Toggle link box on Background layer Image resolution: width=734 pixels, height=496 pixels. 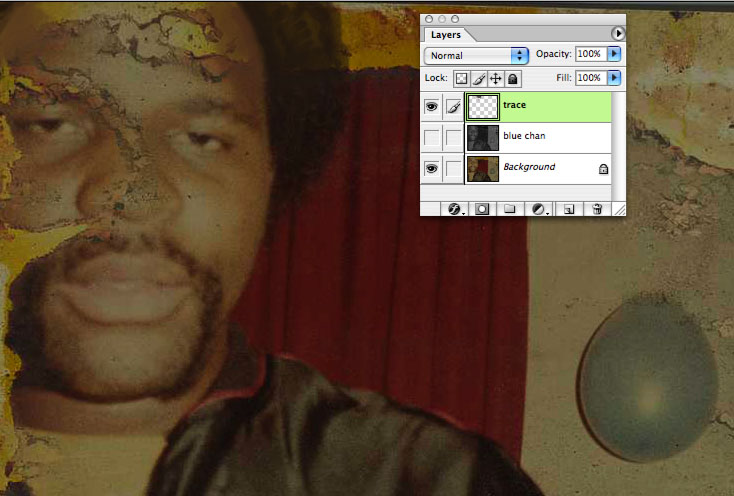point(453,168)
